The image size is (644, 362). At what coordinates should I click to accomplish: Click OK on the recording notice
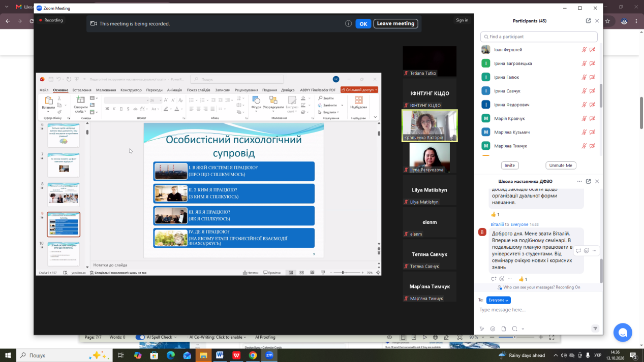pyautogui.click(x=363, y=23)
